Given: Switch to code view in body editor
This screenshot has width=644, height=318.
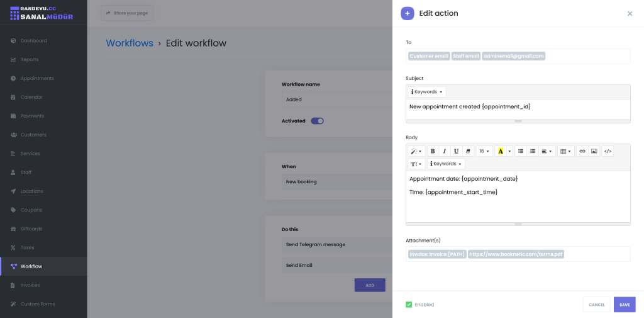Looking at the screenshot, I should [x=608, y=151].
